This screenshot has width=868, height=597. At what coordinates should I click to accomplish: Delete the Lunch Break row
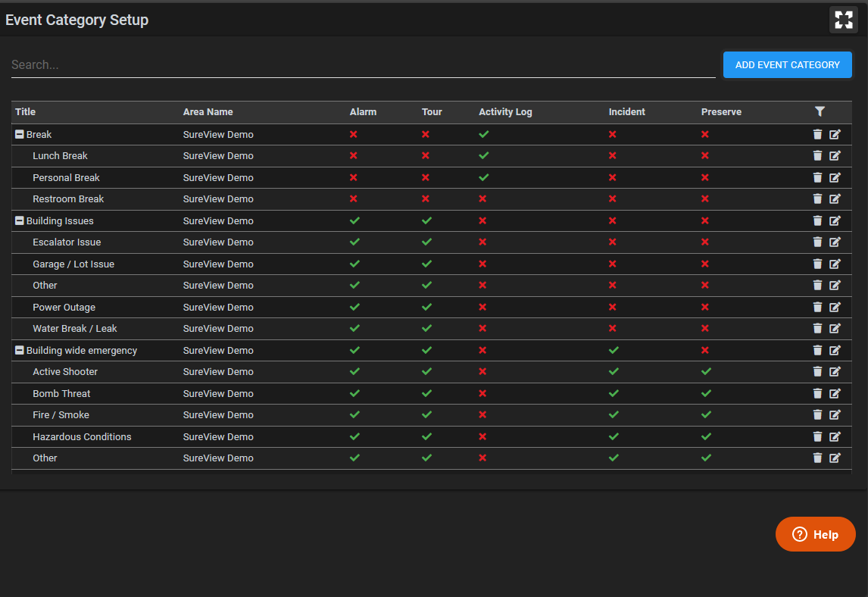(817, 155)
